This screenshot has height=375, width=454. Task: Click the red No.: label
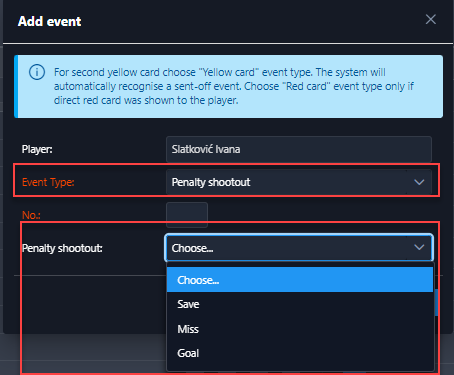tap(31, 215)
